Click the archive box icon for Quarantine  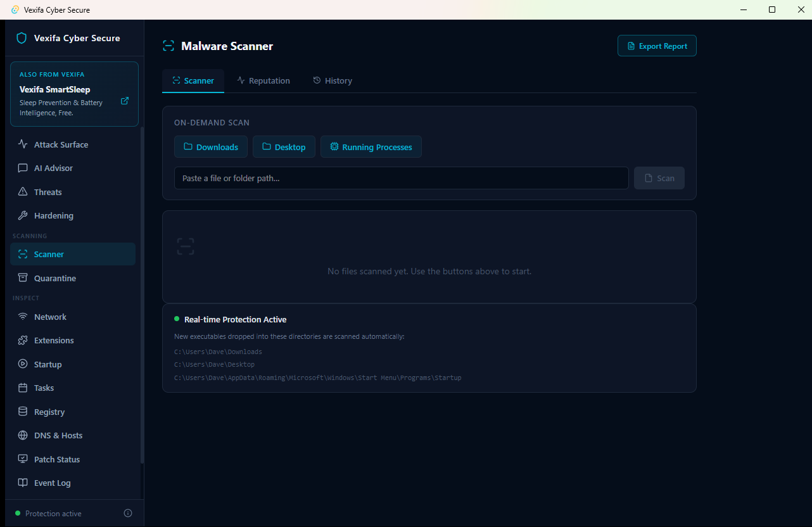click(x=23, y=278)
